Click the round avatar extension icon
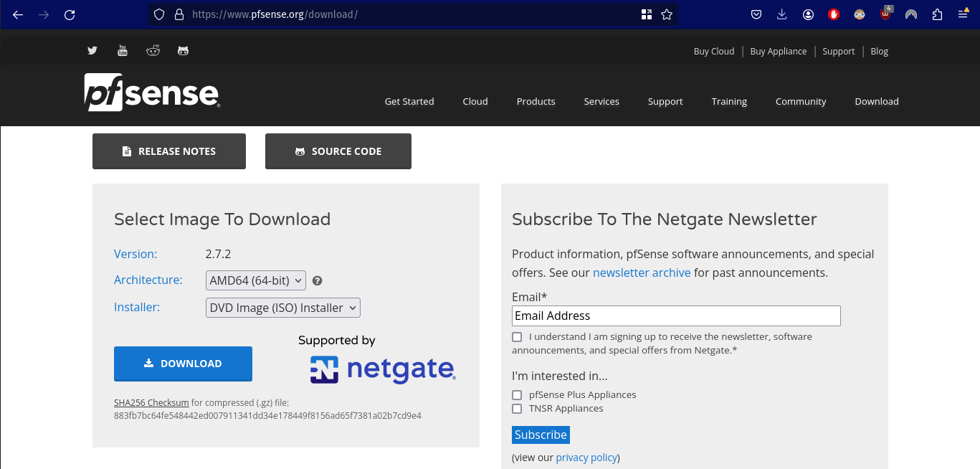 click(860, 14)
